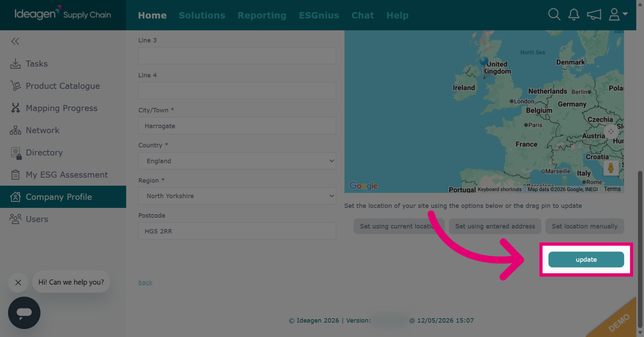This screenshot has height=337, width=644.
Task: Open the search magnifier icon
Action: click(554, 14)
